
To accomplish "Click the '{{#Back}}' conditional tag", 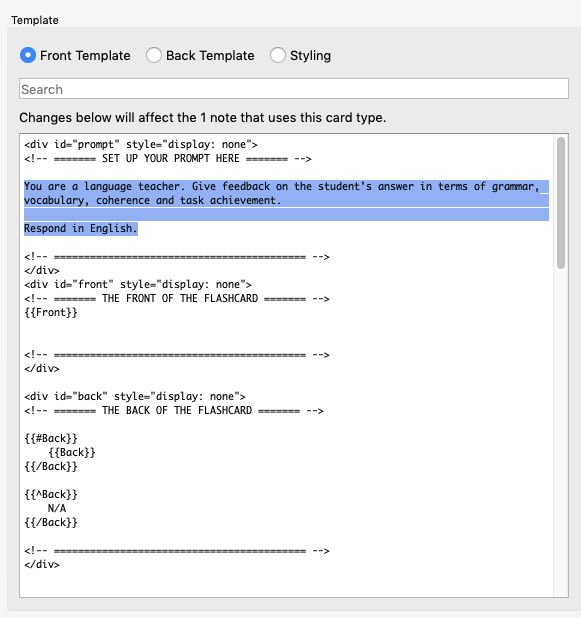I will click(51, 438).
